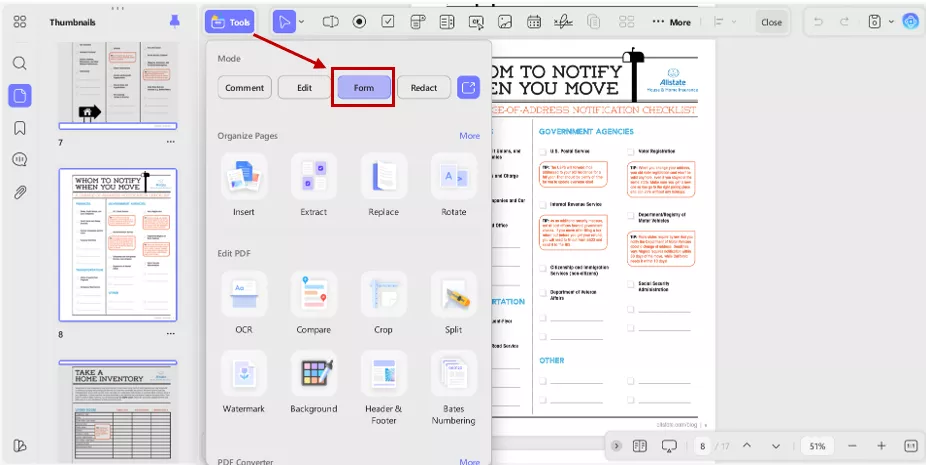Open options menu for thumbnail 8
This screenshot has height=465, width=926.
(x=171, y=334)
